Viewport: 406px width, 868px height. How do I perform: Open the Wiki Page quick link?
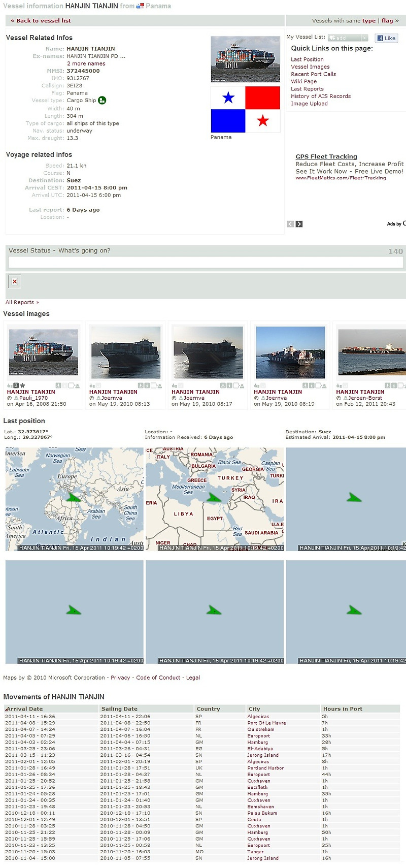point(303,81)
